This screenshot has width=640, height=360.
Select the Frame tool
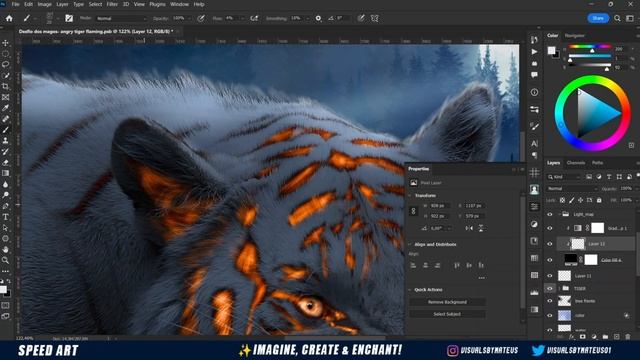(x=5, y=97)
